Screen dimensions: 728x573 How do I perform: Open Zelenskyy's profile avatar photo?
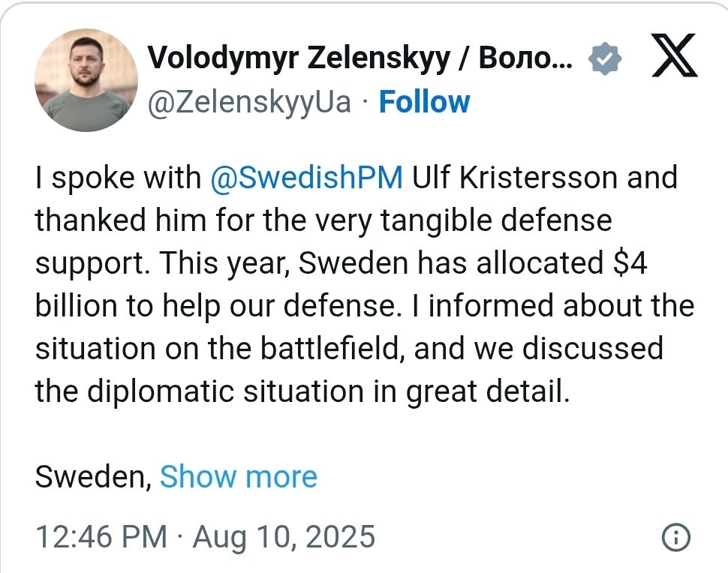click(86, 80)
